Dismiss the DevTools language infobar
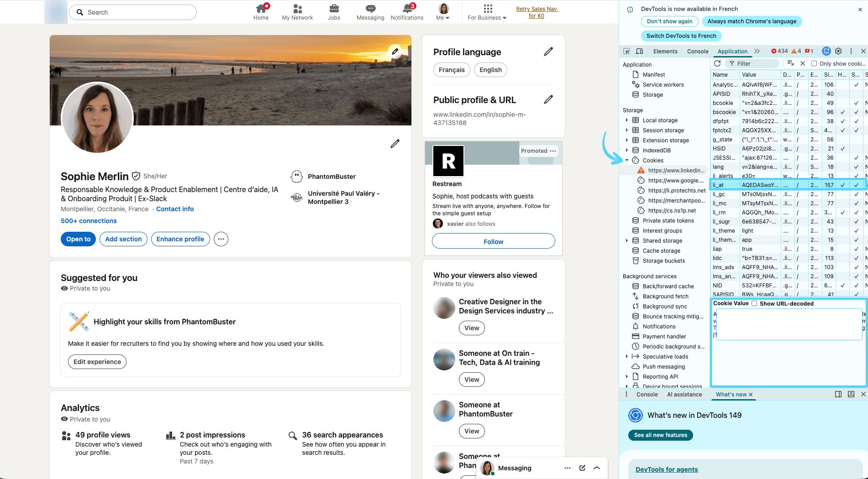Image resolution: width=868 pixels, height=479 pixels. 860,9
